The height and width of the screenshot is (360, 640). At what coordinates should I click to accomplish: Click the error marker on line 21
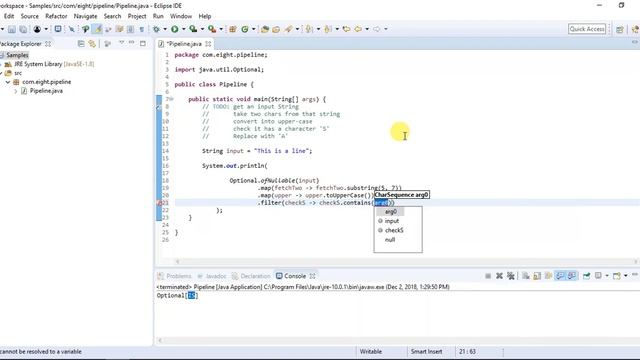pos(159,203)
